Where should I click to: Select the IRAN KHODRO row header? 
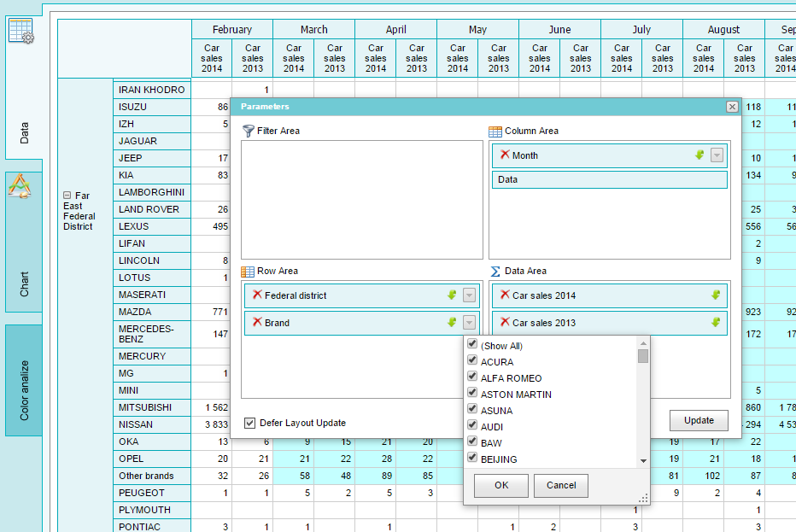coord(152,90)
